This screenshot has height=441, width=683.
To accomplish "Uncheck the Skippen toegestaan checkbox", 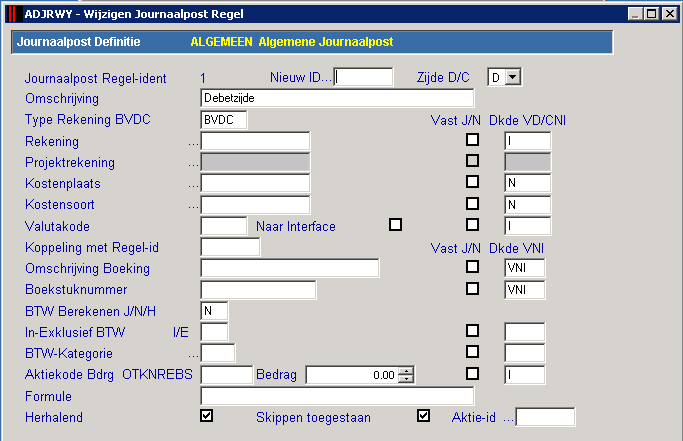I will [x=423, y=416].
